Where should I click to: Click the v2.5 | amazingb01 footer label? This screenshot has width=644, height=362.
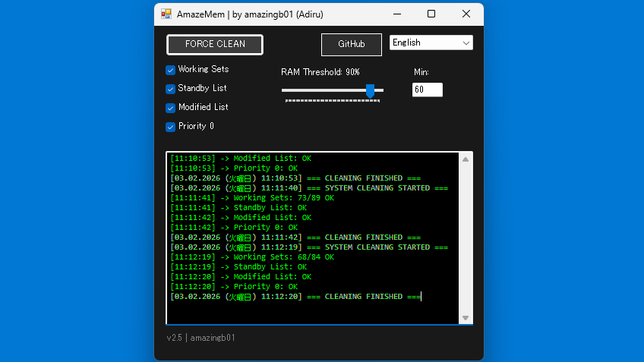200,338
